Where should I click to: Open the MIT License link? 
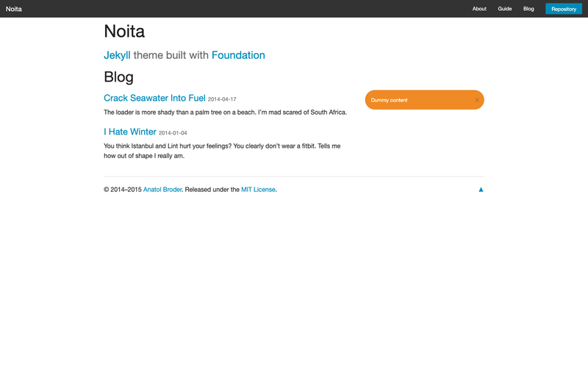point(258,190)
